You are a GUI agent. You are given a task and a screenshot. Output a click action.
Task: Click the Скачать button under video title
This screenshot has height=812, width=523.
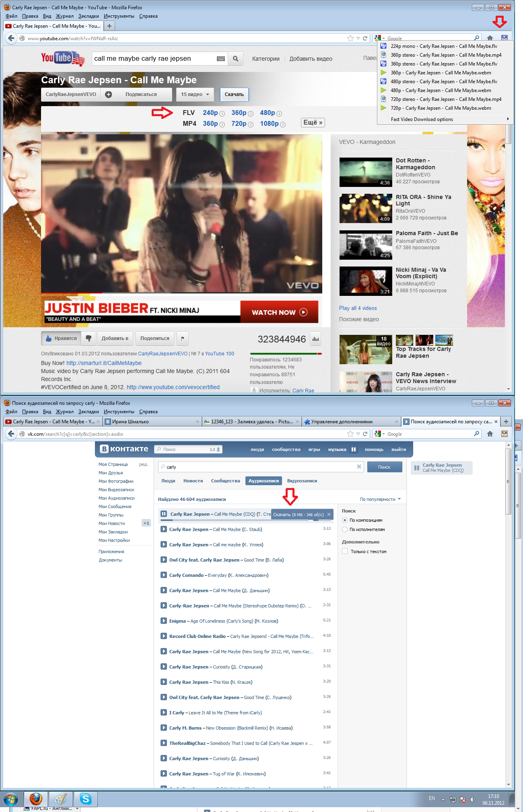tap(234, 94)
